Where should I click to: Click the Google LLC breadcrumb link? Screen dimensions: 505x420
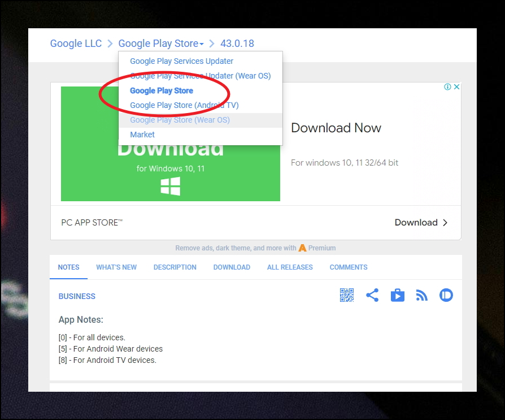tap(76, 43)
